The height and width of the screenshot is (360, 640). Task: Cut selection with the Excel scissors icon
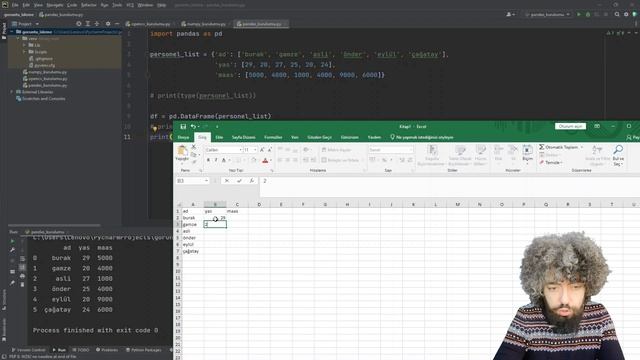pos(193,147)
